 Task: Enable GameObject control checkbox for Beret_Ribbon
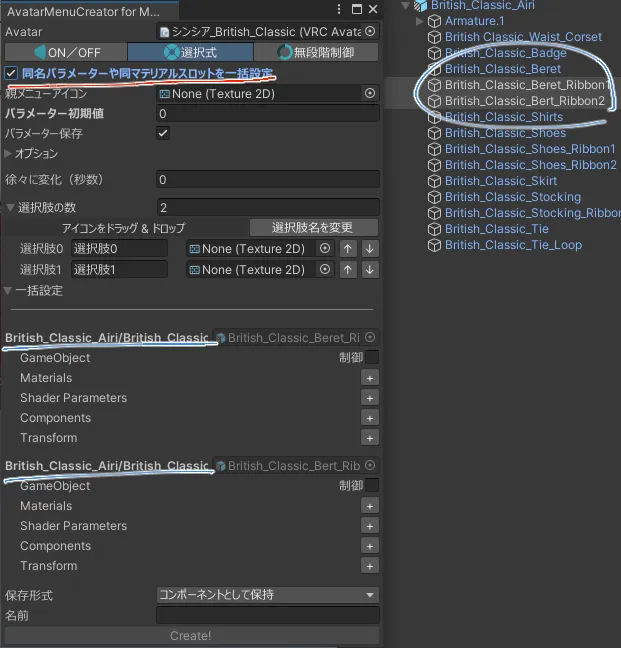tap(372, 357)
